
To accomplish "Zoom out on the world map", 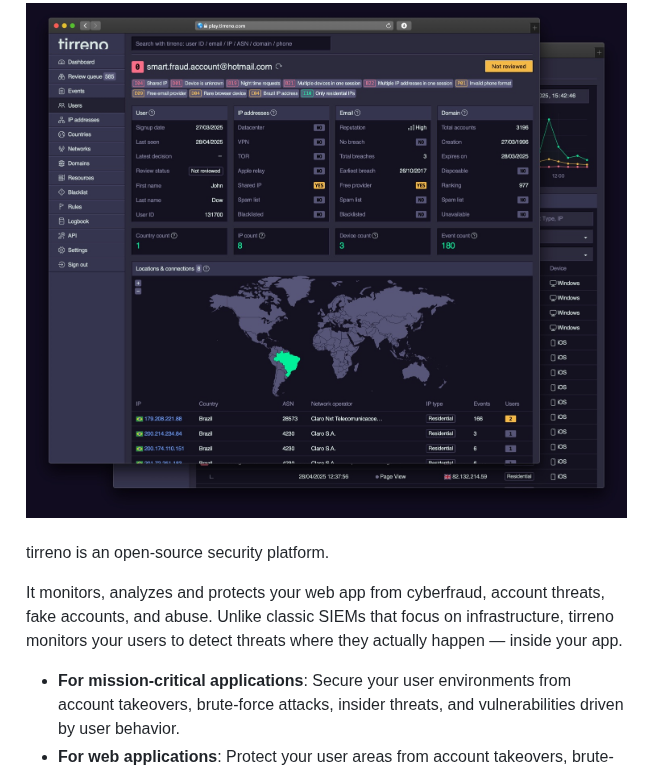I will (x=138, y=291).
